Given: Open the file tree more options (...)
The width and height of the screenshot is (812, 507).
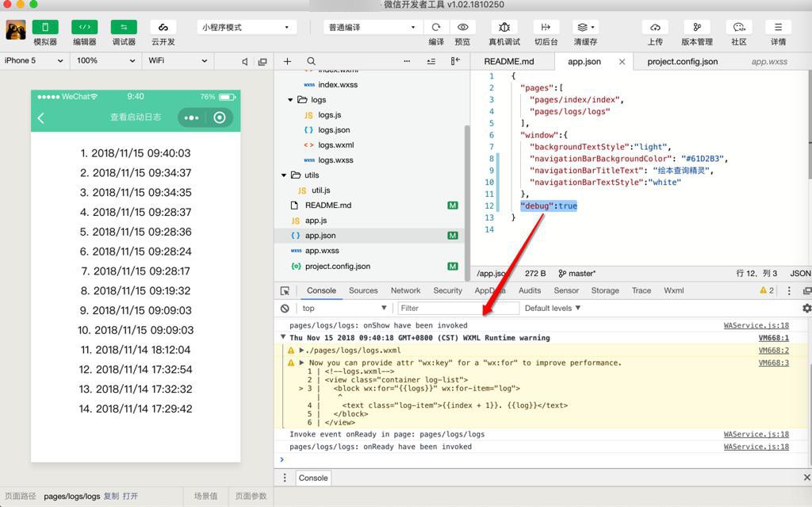Looking at the screenshot, I should coord(407,61).
